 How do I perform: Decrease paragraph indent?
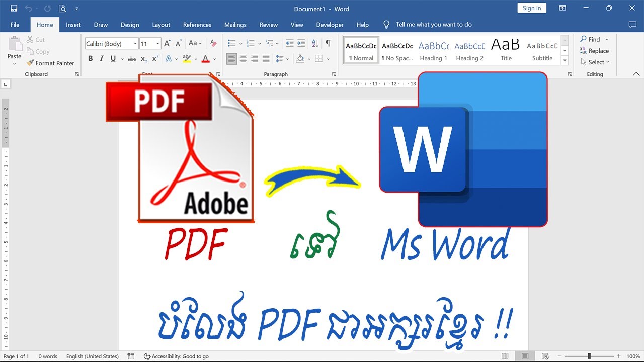point(289,44)
